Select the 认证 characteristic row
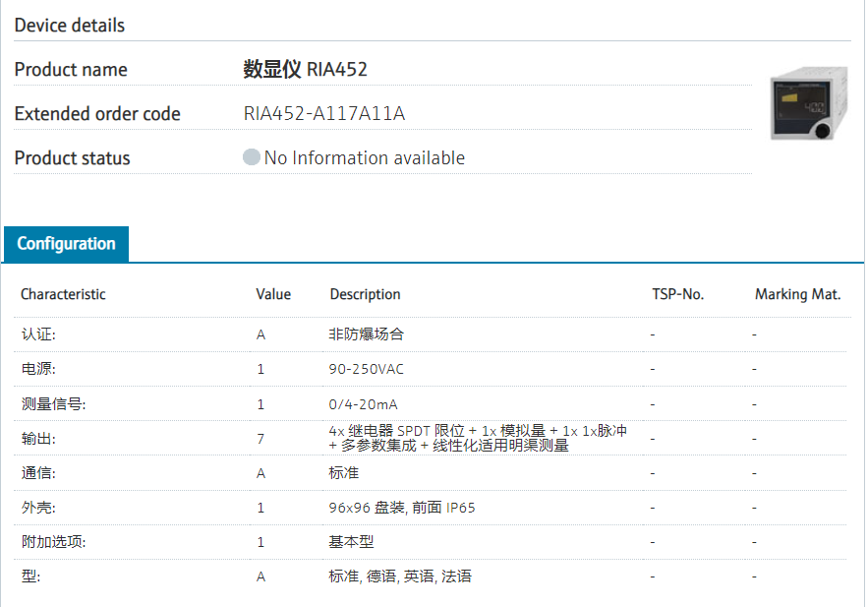868x607 pixels. (x=39, y=334)
